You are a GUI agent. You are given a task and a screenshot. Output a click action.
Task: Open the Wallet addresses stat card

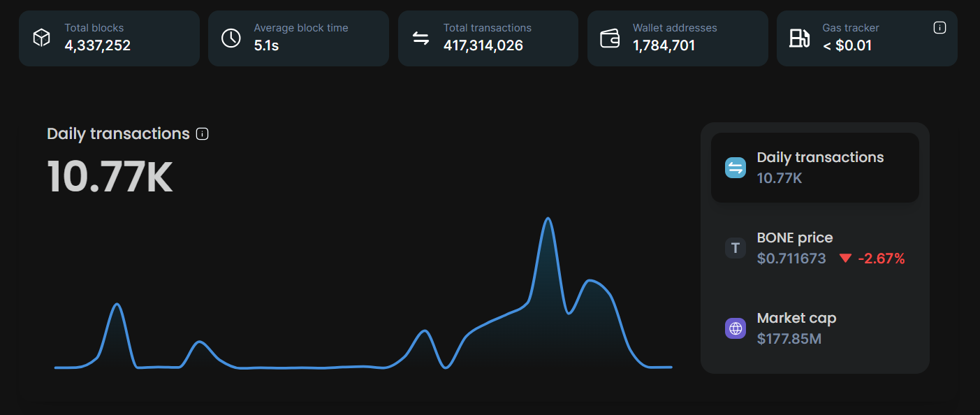click(678, 38)
